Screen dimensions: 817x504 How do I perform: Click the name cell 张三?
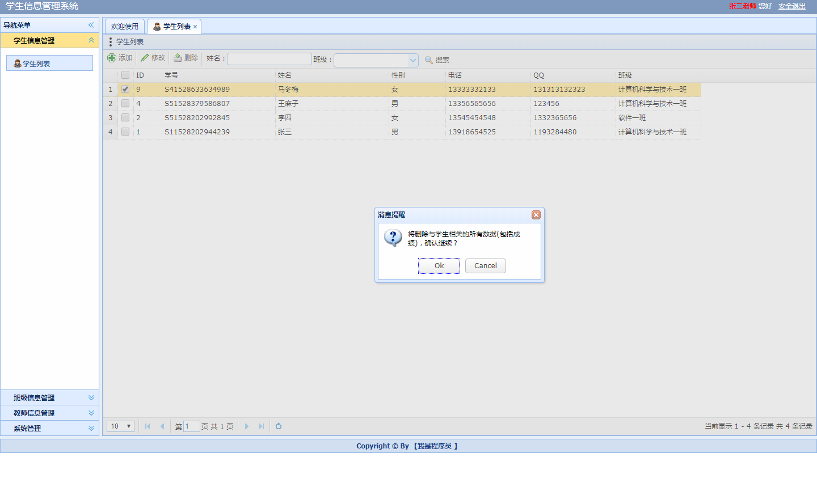[285, 132]
